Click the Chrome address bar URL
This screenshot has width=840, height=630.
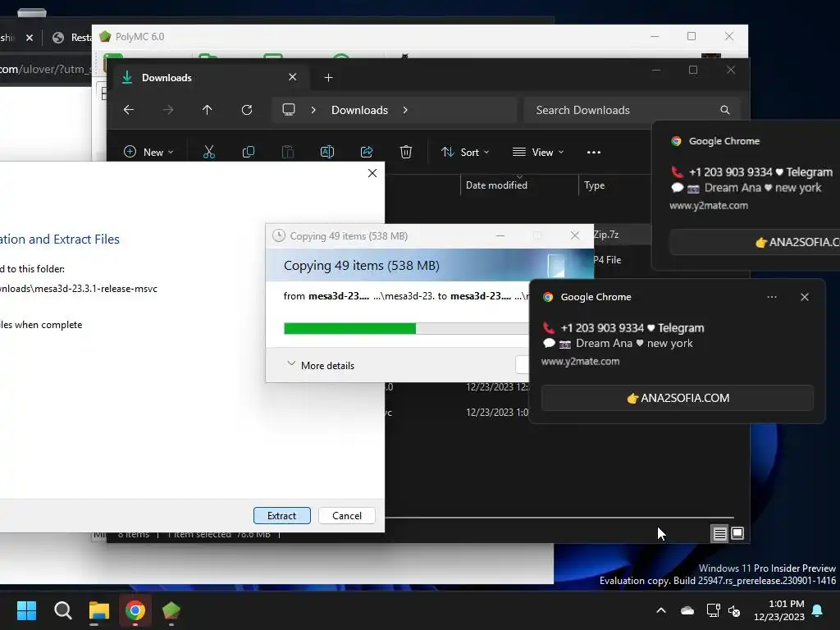(x=45, y=69)
